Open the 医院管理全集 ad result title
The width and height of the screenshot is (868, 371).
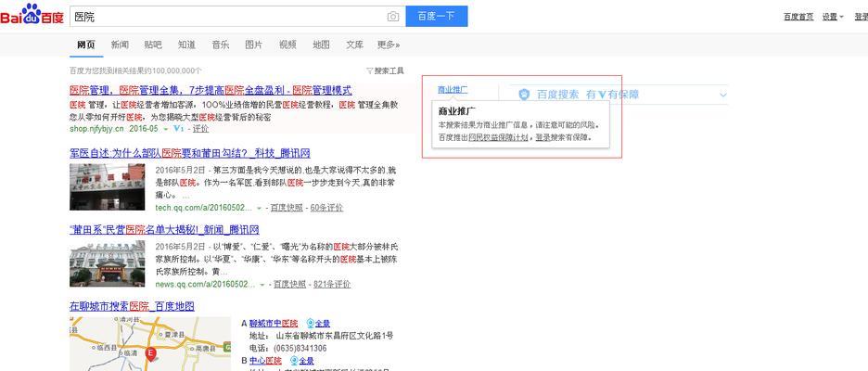tap(211, 90)
